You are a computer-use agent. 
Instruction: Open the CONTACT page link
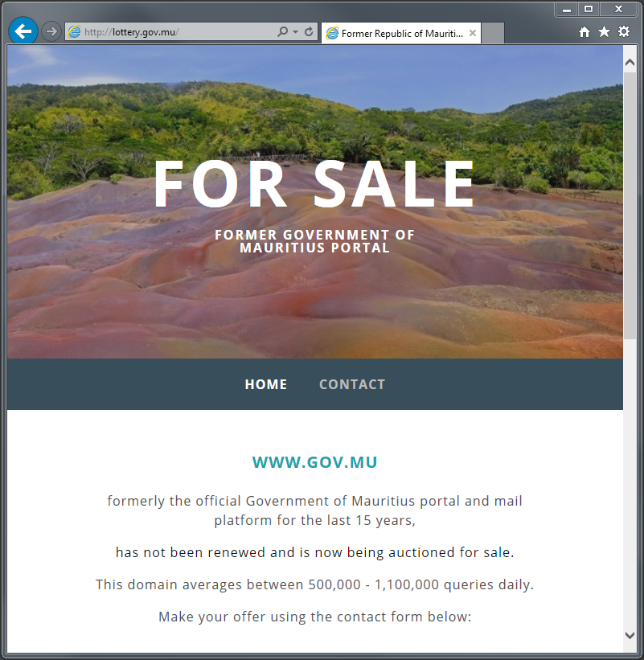(352, 384)
